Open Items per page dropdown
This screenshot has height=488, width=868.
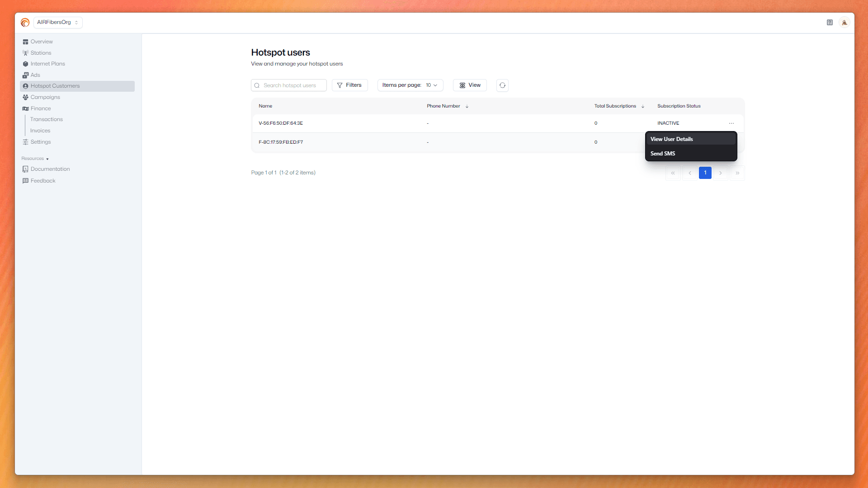click(410, 85)
